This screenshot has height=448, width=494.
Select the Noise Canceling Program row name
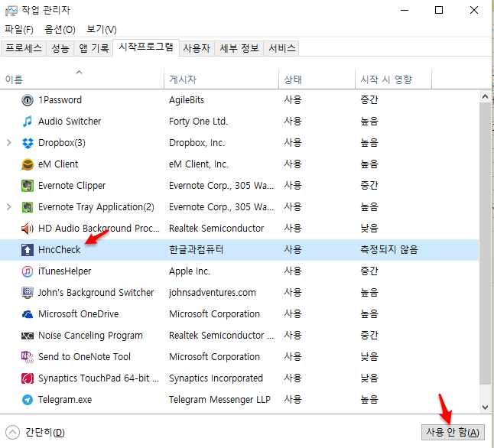[90, 336]
